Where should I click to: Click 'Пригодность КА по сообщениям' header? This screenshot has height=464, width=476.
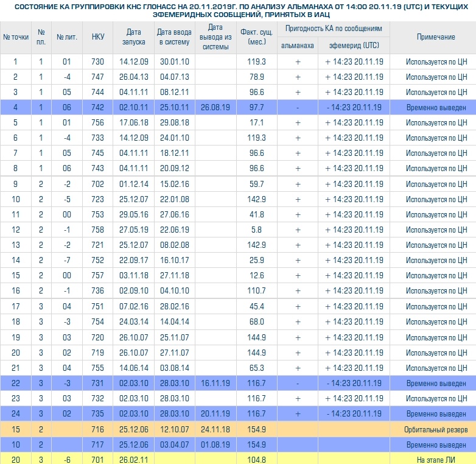(x=334, y=29)
